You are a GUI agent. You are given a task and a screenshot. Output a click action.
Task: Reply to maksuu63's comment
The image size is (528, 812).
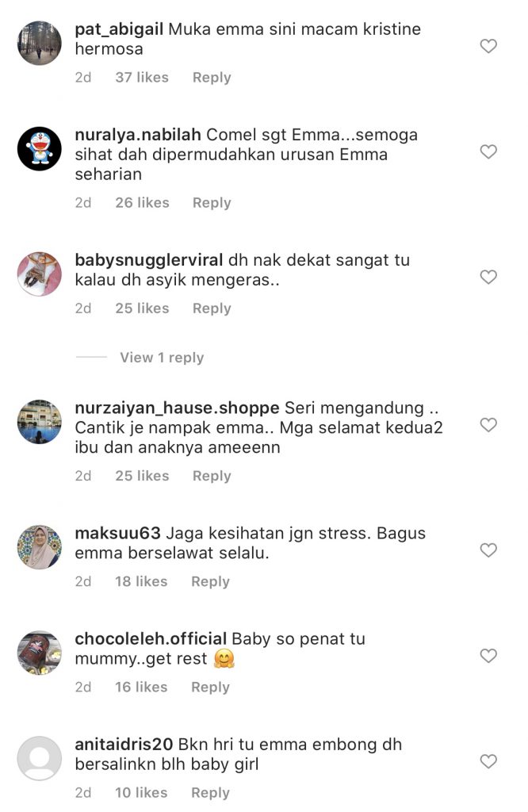[210, 581]
